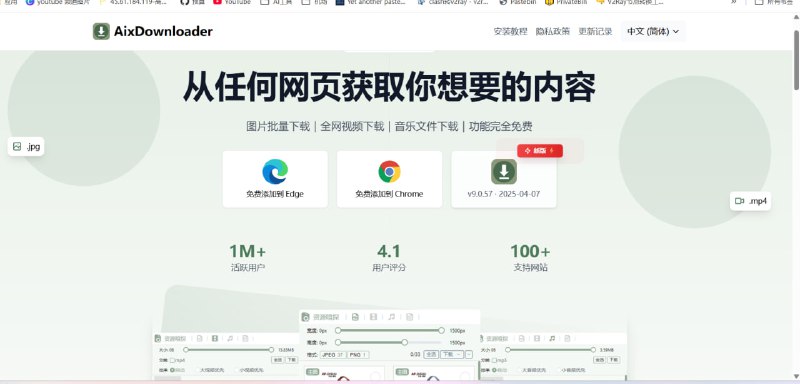
Task: Open 隐私政策 page
Action: tap(553, 31)
